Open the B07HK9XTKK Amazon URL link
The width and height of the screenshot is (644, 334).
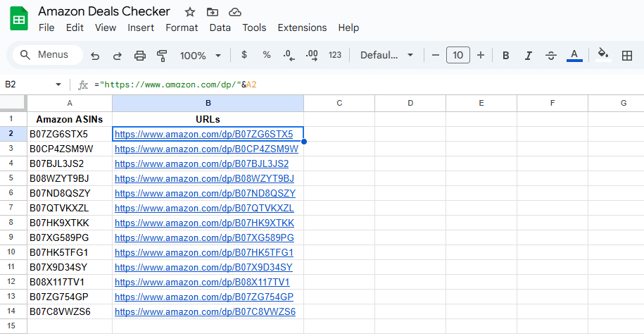pyautogui.click(x=204, y=223)
